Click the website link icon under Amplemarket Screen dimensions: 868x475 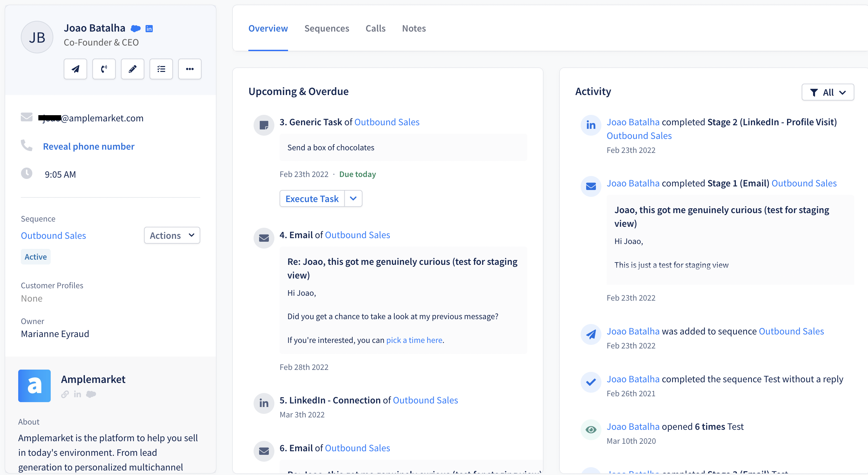tap(65, 394)
